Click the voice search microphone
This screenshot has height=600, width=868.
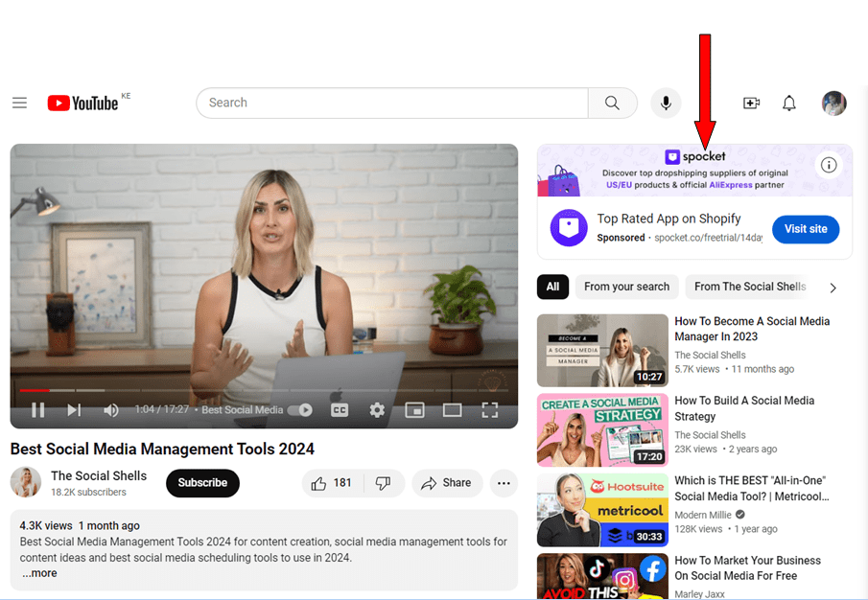666,103
